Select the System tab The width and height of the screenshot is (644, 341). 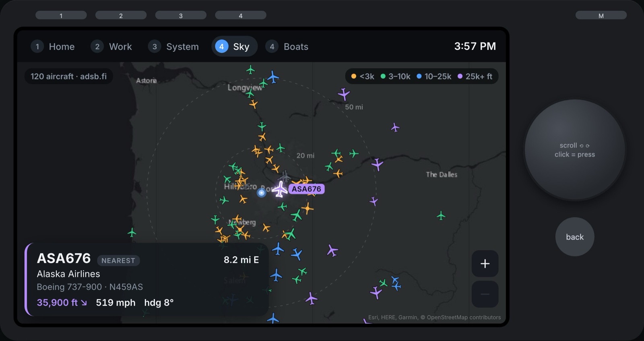[x=173, y=46]
